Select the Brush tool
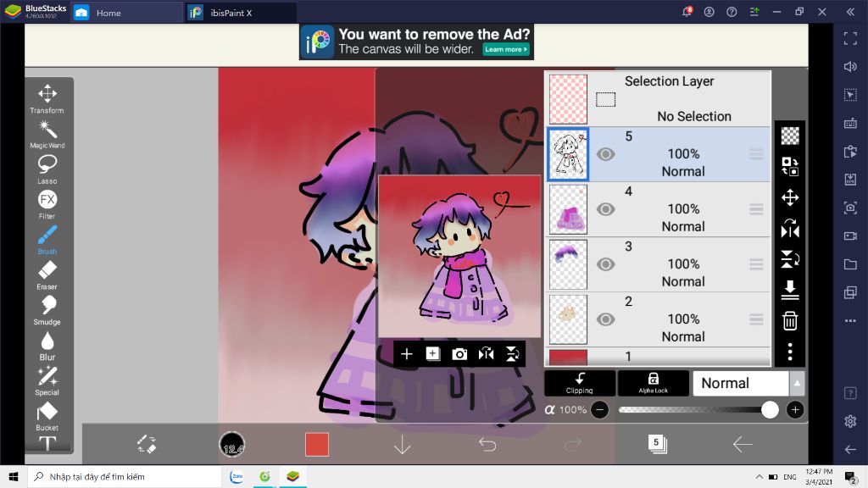Image resolution: width=868 pixels, height=488 pixels. (x=47, y=240)
